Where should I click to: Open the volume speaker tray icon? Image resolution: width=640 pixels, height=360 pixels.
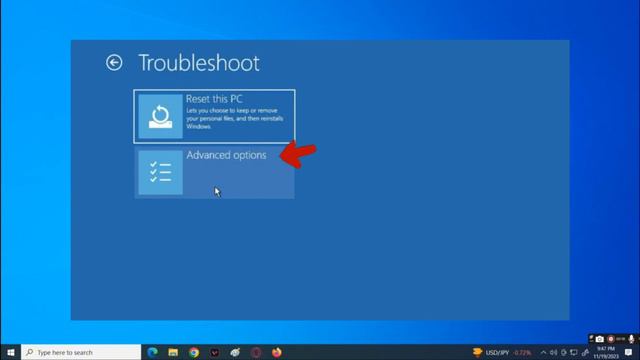point(553,353)
